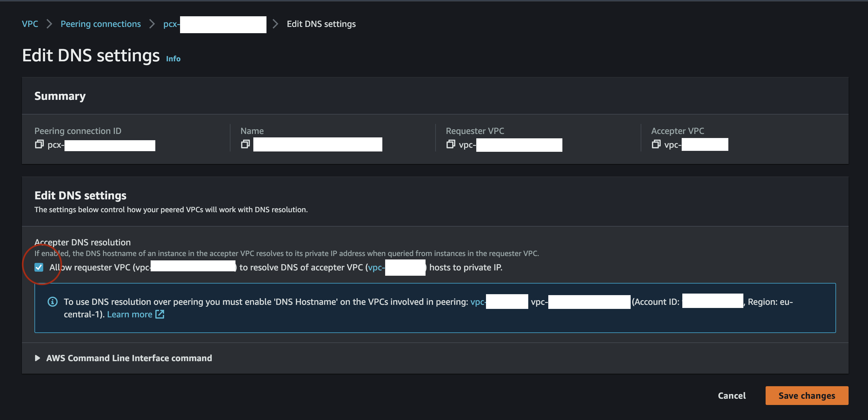Click the chevron between VPC and Peering connections
This screenshot has width=868, height=420.
pyautogui.click(x=49, y=23)
